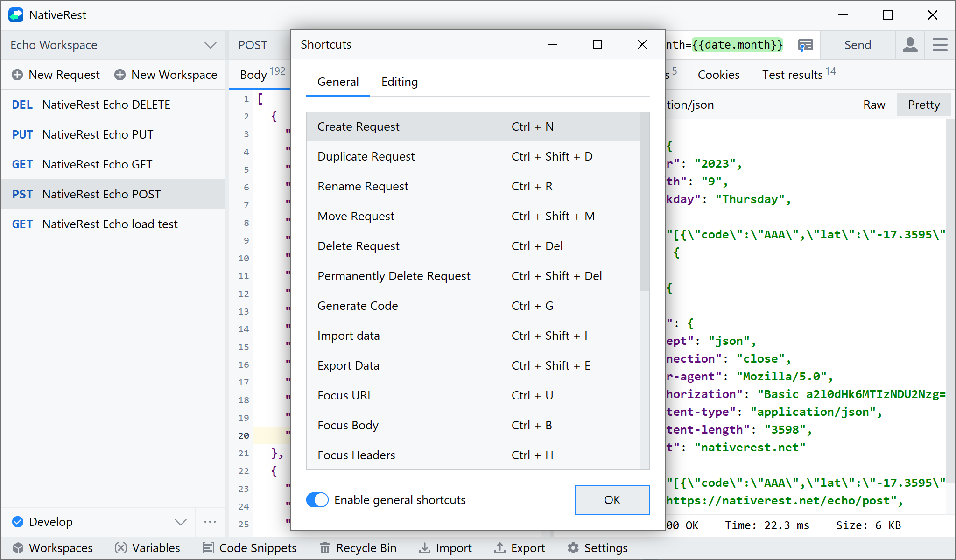The width and height of the screenshot is (956, 560).
Task: Select NativeRest Echo DELETE request
Action: [x=113, y=105]
